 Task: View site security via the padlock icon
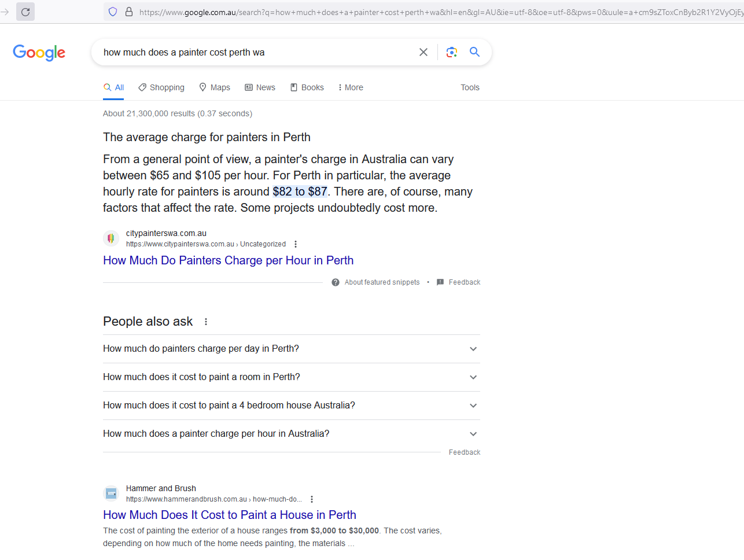pyautogui.click(x=129, y=12)
